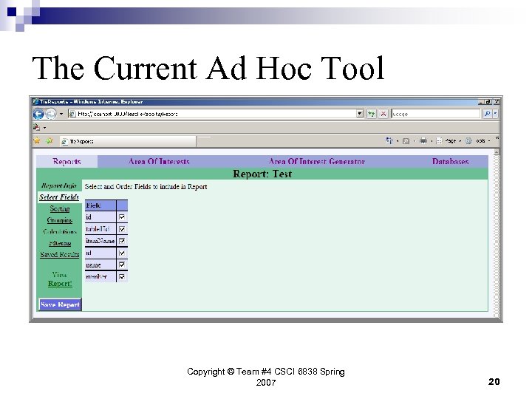Open the Grouping sidebar link

[60, 220]
